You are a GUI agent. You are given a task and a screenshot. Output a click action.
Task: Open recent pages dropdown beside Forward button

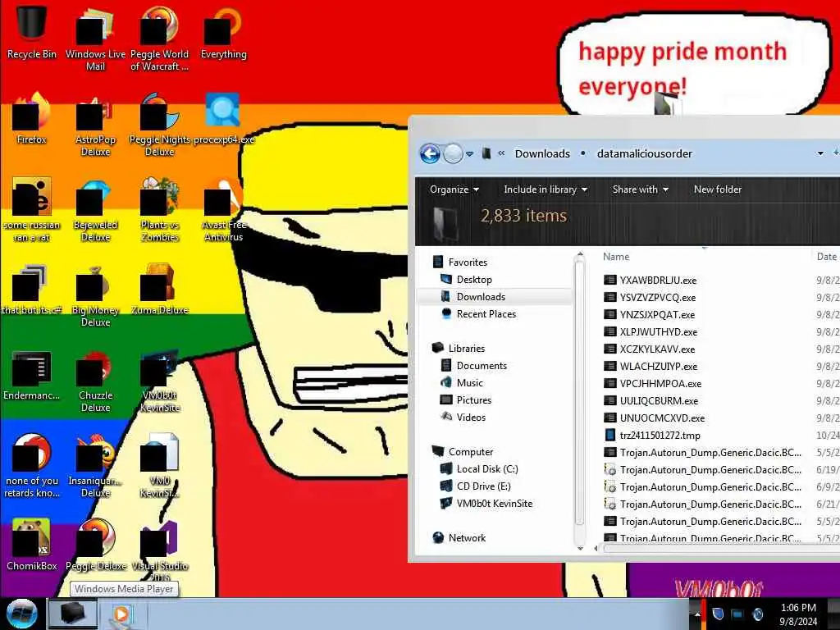coord(469,154)
